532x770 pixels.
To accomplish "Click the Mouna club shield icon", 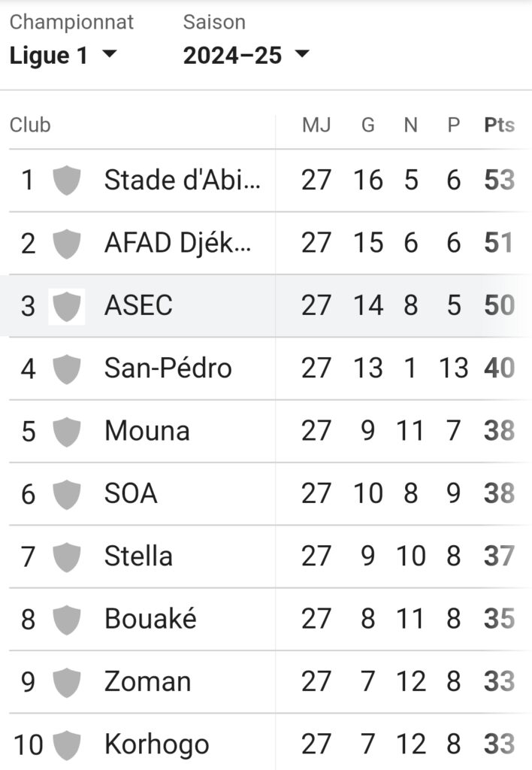I will [66, 431].
